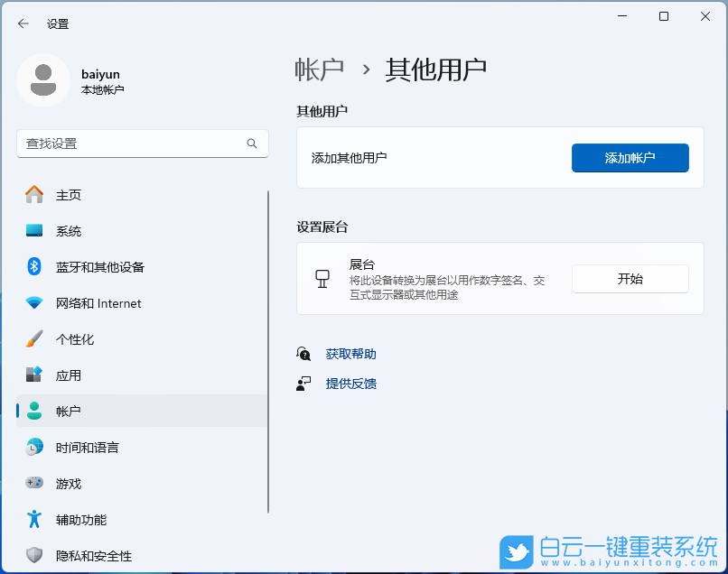This screenshot has width=728, height=574.
Task: Open the 获取帮助 link
Action: (350, 354)
